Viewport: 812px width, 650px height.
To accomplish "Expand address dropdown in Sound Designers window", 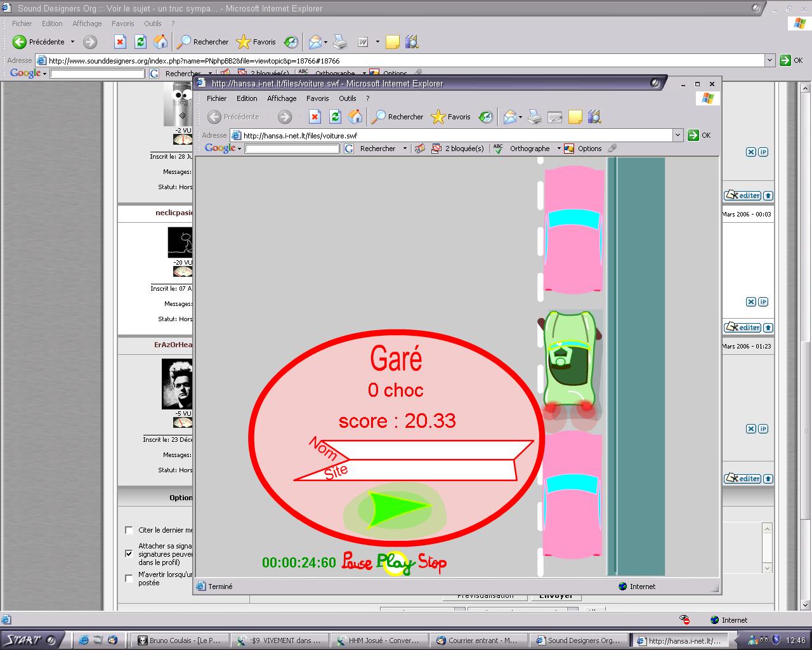I will point(769,60).
